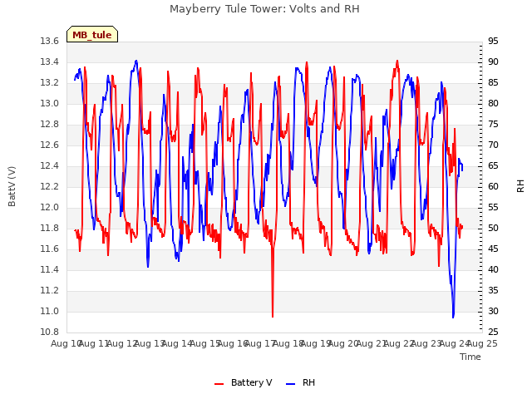Viewport: 532px width, 399px height.
Task: Click the 12.0 left axis tick
Action: click(x=50, y=207)
